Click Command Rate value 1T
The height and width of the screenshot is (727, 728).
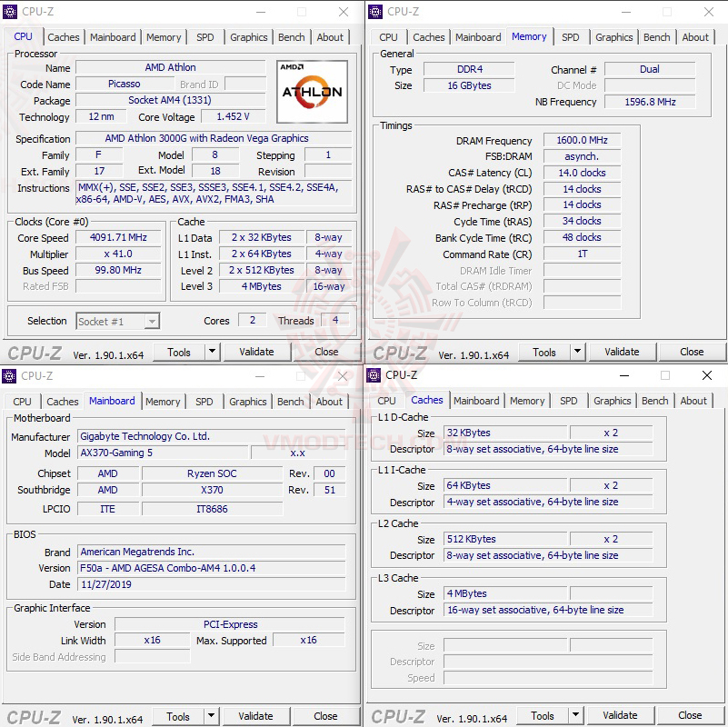tap(583, 254)
